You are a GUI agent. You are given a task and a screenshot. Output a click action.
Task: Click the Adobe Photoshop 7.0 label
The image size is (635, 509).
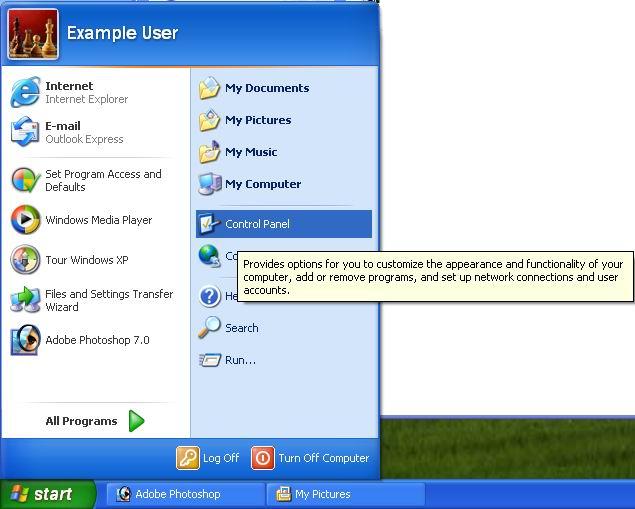tap(97, 340)
